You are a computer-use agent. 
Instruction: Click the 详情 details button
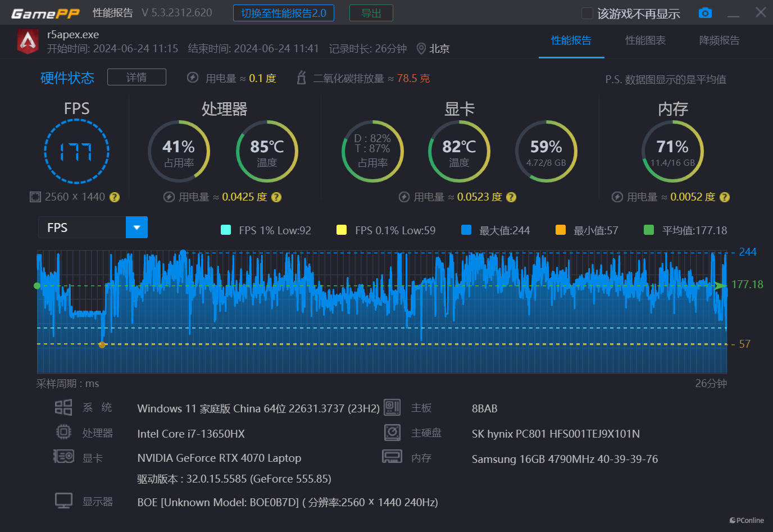tap(137, 77)
